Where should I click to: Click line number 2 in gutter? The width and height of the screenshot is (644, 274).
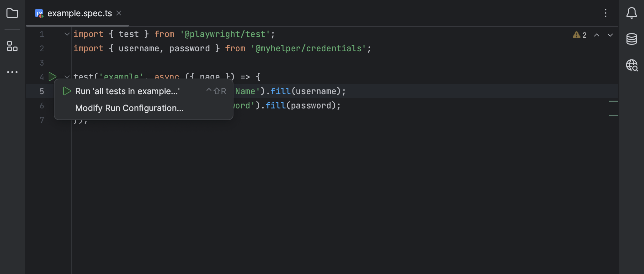[42, 48]
